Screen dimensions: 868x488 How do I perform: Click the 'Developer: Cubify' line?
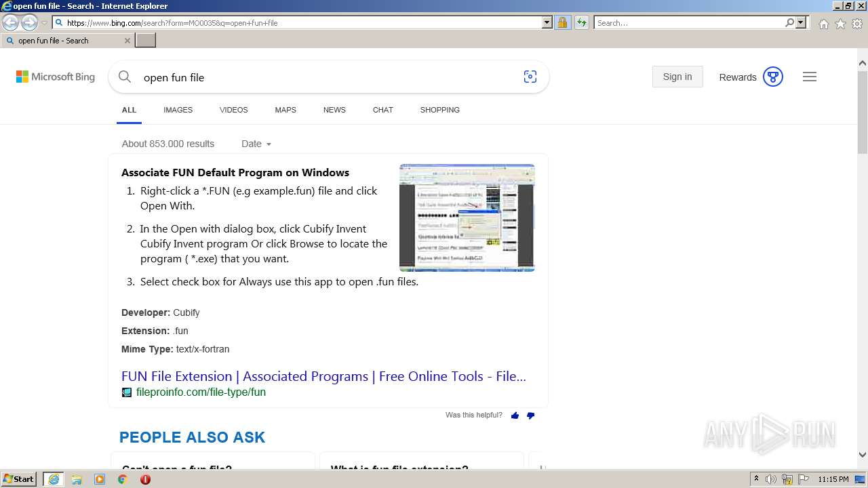[161, 312]
